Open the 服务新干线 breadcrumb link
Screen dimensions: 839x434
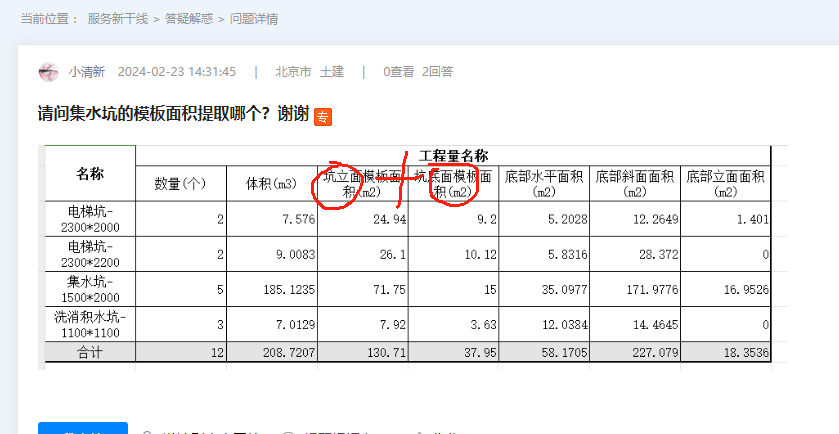(x=118, y=19)
